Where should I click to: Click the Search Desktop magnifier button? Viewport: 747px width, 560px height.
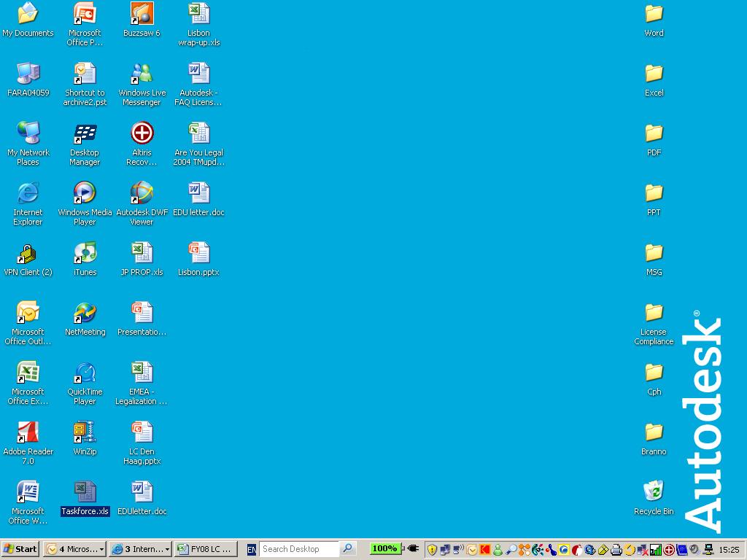click(x=348, y=549)
